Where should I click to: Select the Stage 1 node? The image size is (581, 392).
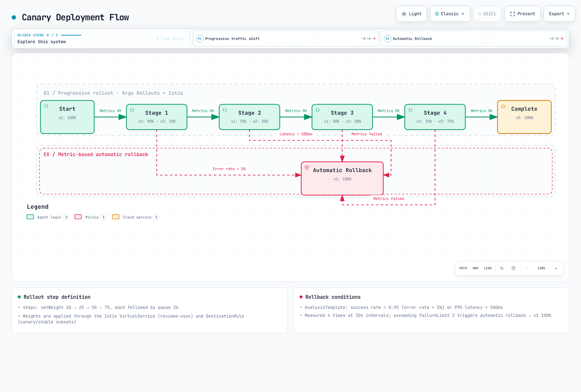point(157,117)
